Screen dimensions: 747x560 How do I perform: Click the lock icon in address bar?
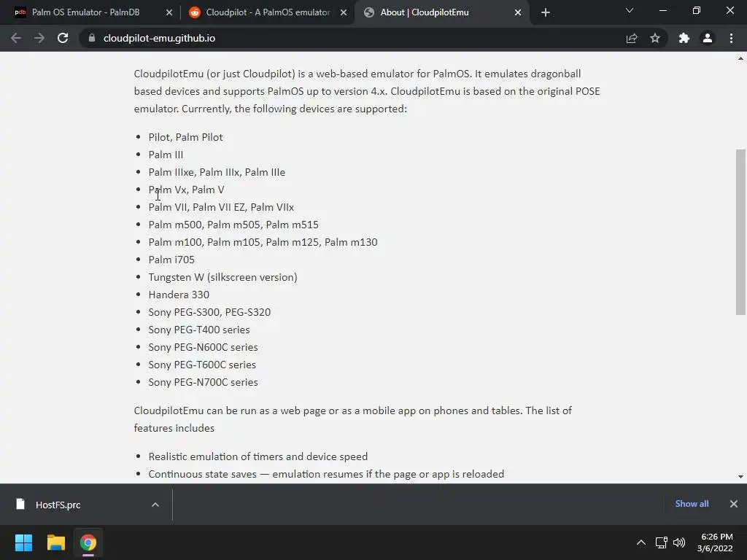(92, 38)
